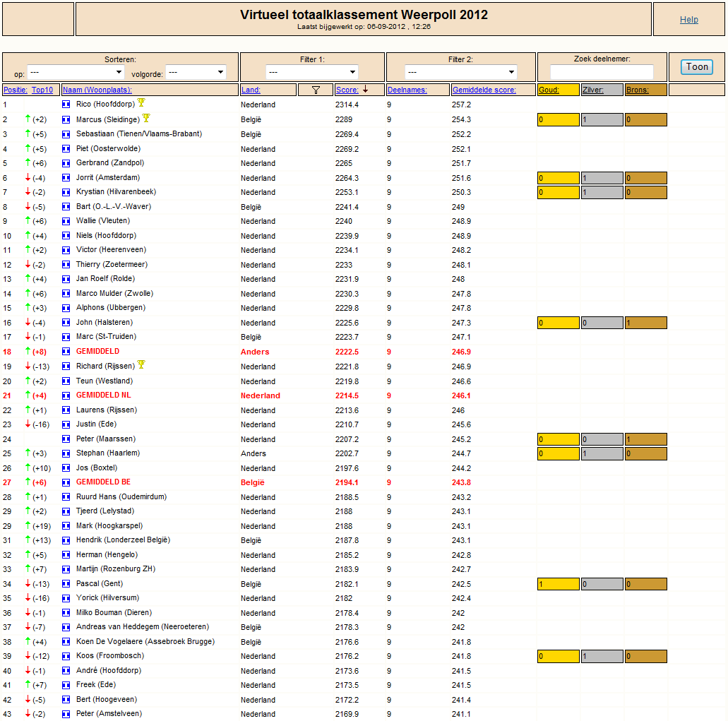Click the red score 2222.5
The image size is (728, 721).
click(x=347, y=352)
